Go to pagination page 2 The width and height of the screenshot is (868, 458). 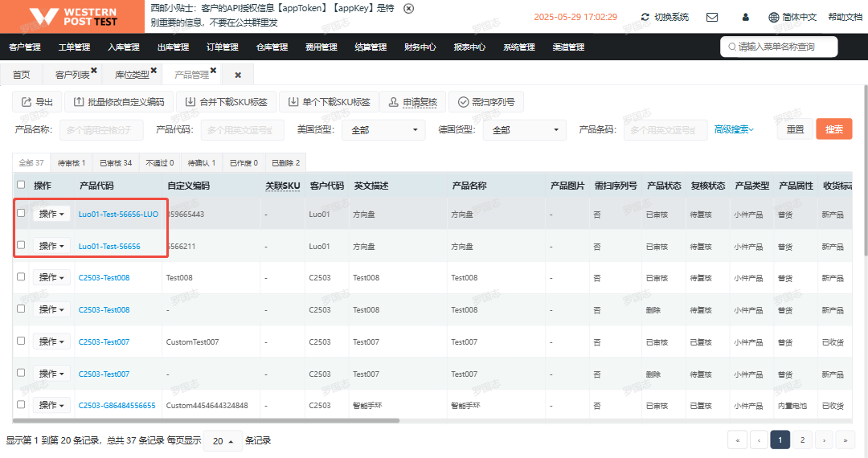tap(802, 440)
